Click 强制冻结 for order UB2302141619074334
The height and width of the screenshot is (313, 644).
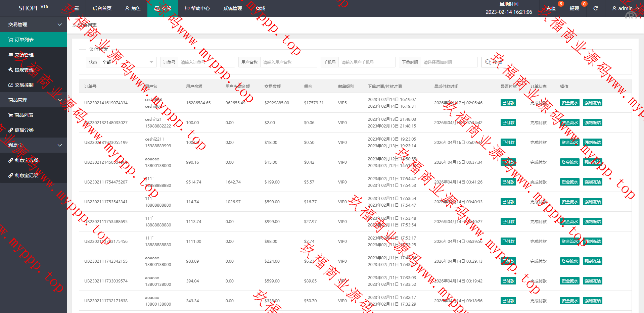(592, 103)
